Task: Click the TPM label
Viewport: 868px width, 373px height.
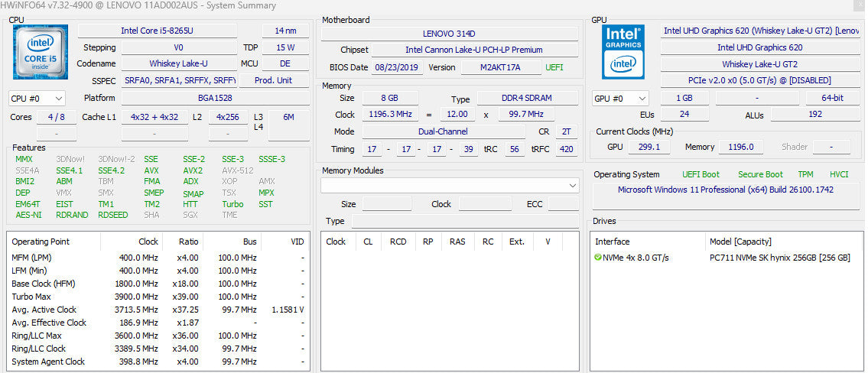Action: click(805, 174)
